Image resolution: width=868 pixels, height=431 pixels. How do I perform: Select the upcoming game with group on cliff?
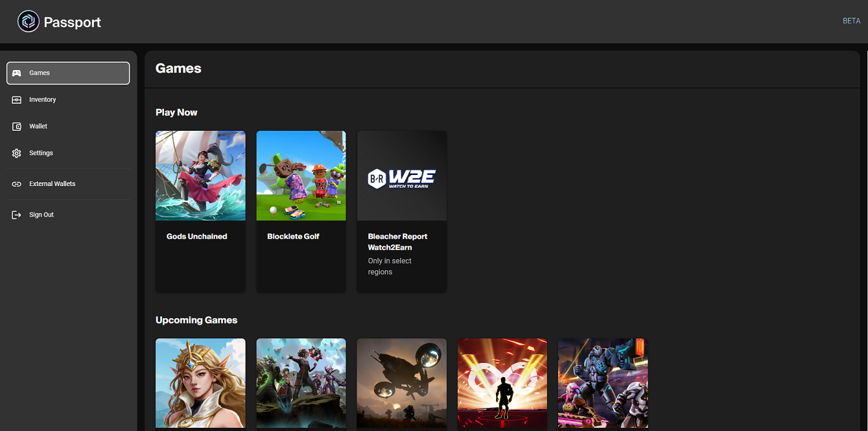(301, 383)
